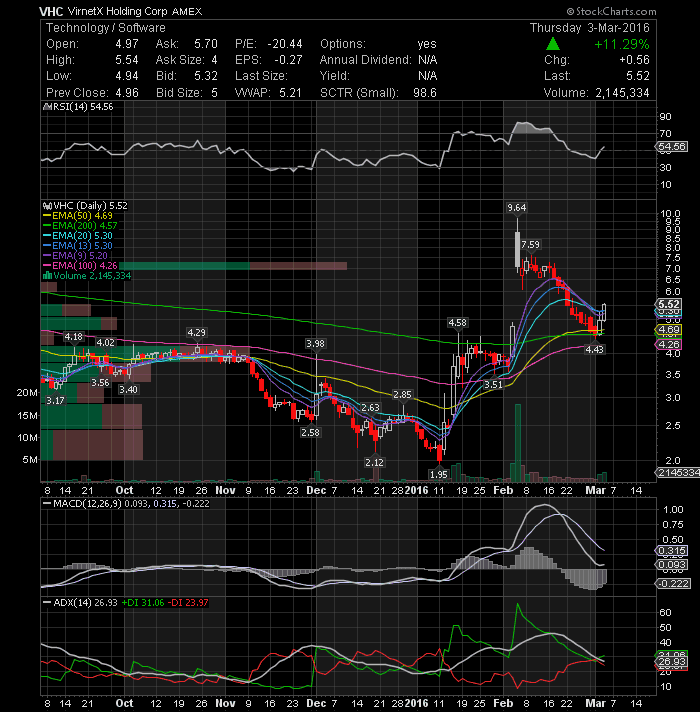Click the bar icon beside the Volume legend
Viewport: 700px width, 712px height.
(x=47, y=276)
